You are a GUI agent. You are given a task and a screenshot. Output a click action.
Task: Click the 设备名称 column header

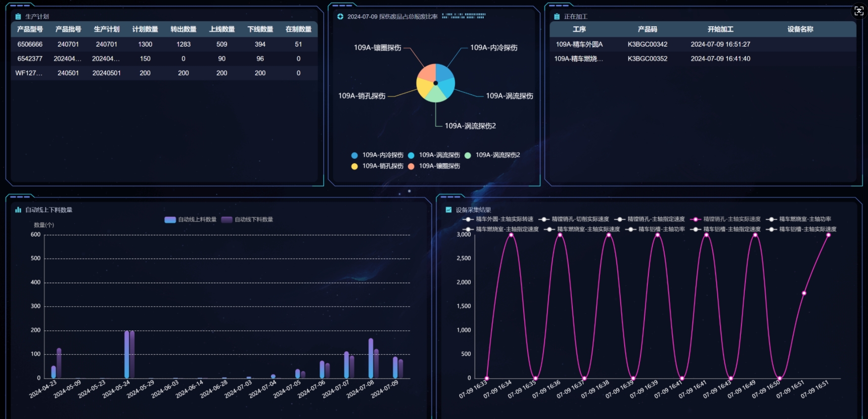(x=800, y=29)
